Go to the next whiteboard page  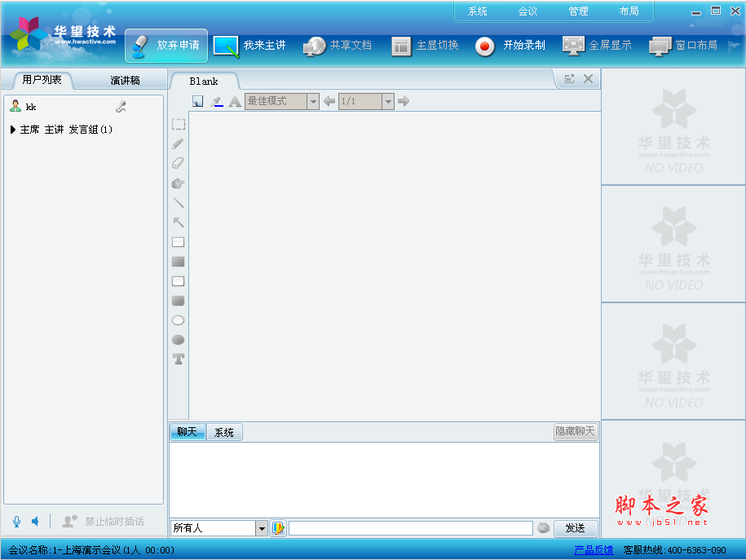pos(404,101)
